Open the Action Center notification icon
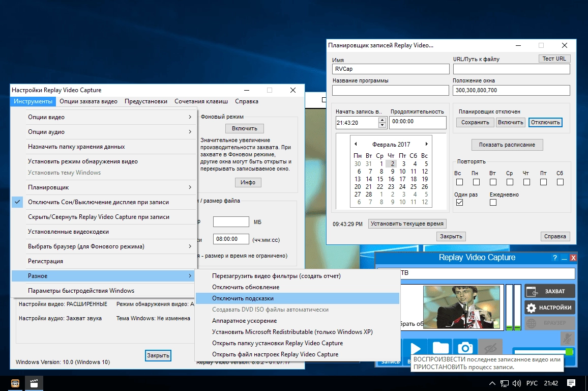Viewport: 588px width, 391px height. 571,383
